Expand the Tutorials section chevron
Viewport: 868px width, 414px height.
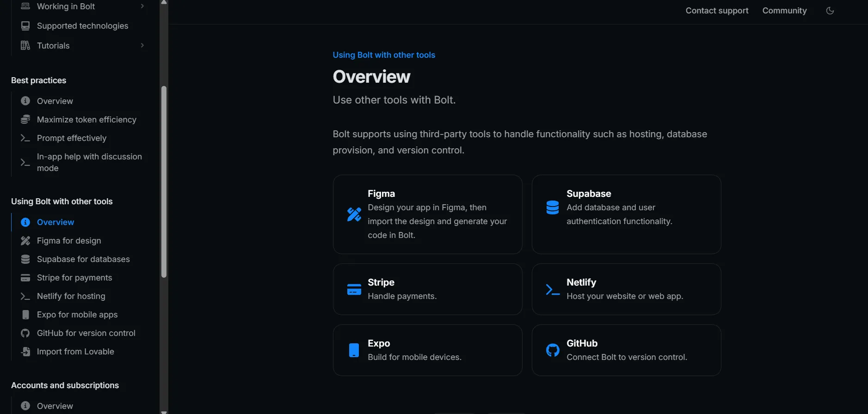click(x=142, y=45)
